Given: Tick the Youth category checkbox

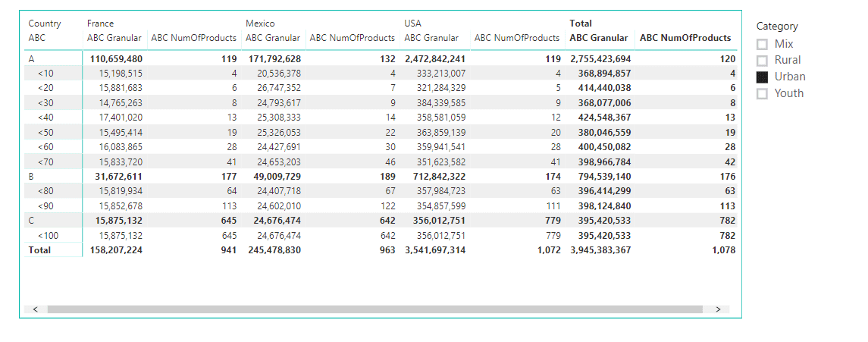Looking at the screenshot, I should click(763, 93).
